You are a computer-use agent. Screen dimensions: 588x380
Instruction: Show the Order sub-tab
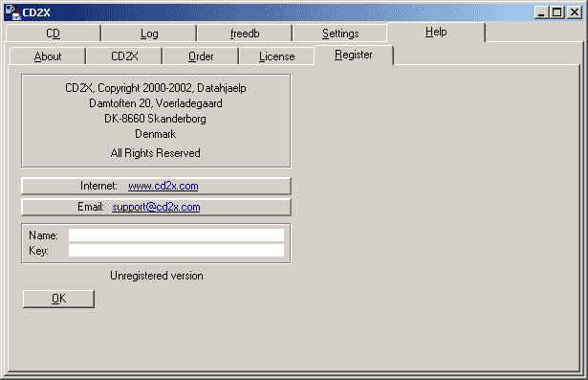201,56
